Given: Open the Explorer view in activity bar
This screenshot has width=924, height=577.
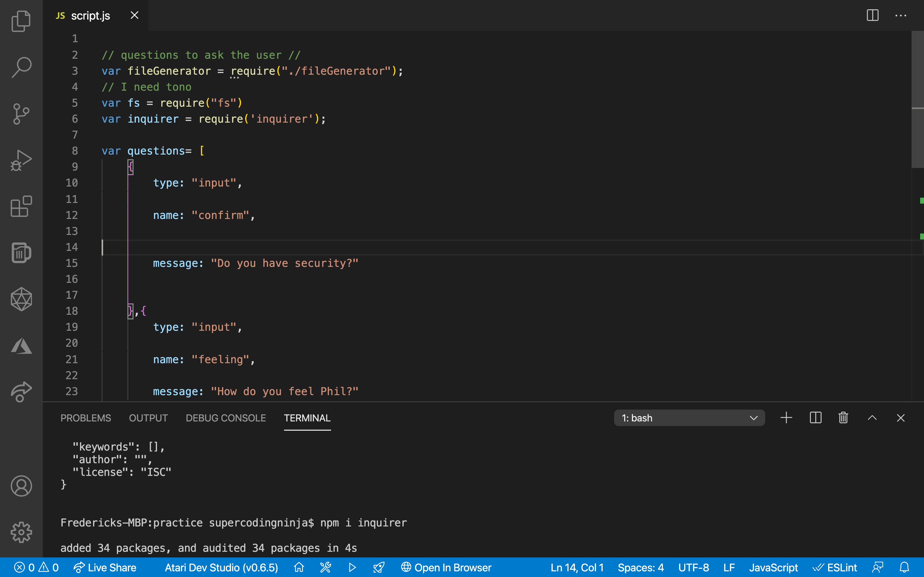Looking at the screenshot, I should tap(21, 21).
